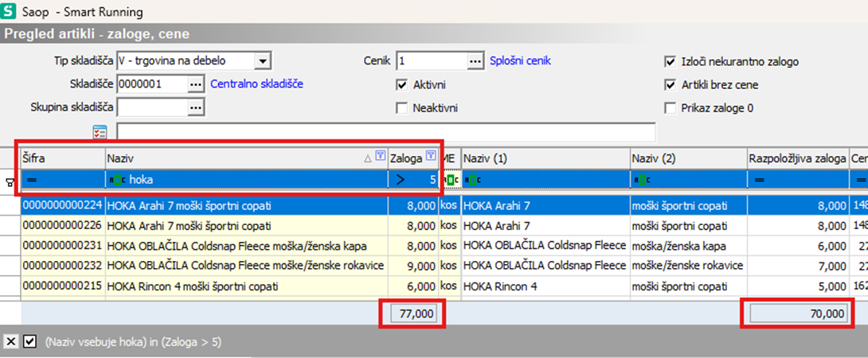Image resolution: width=868 pixels, height=358 pixels.
Task: Select row with code 0000000000231
Action: [63, 247]
